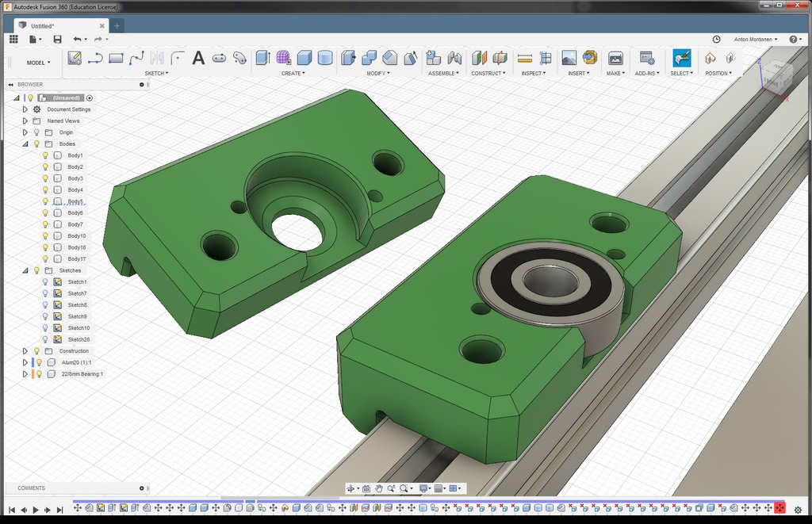Expand the Document Settings node
The width and height of the screenshot is (812, 524).
25,109
